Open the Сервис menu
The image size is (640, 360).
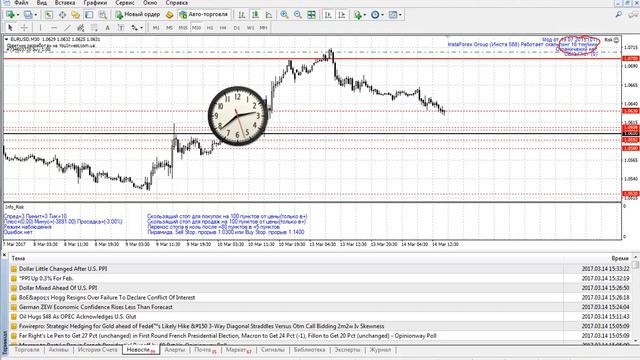click(125, 3)
